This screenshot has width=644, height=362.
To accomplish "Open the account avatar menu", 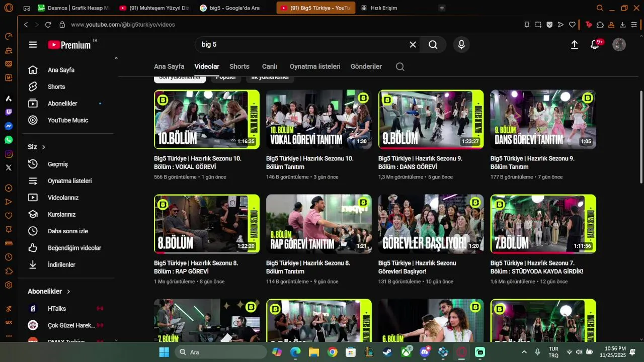I will tap(619, 45).
